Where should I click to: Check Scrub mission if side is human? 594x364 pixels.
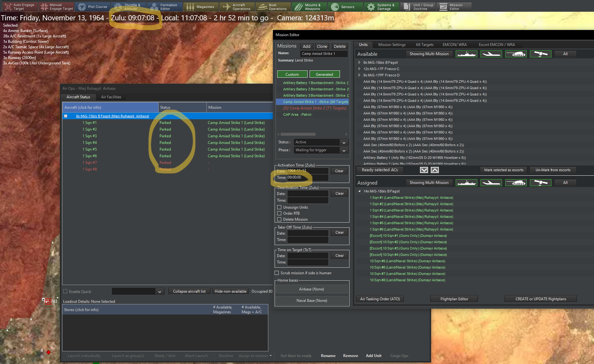[x=277, y=273]
